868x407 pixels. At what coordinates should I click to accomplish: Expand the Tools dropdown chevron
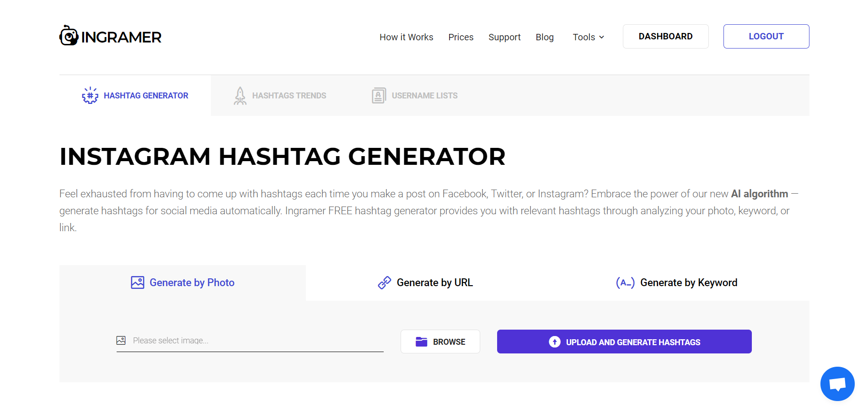pyautogui.click(x=602, y=37)
